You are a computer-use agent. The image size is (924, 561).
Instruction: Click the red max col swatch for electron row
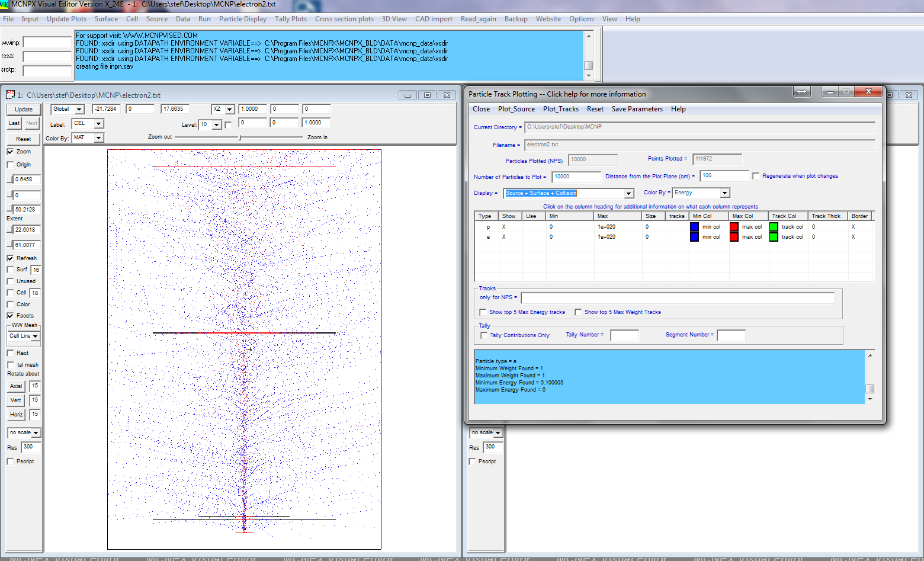point(734,237)
